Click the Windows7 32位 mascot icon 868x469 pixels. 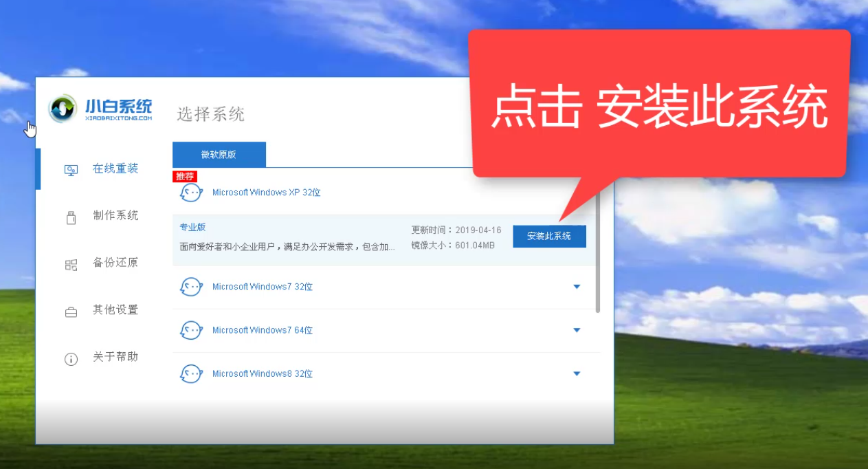tap(191, 287)
